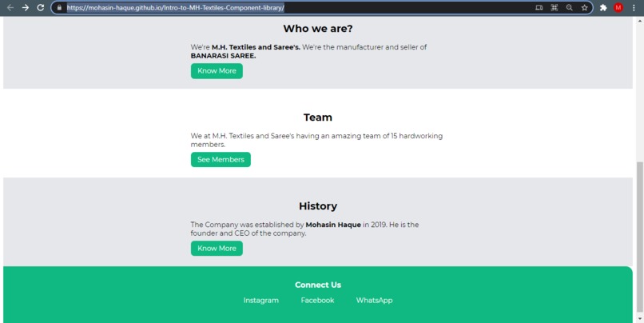Viewport: 644px width, 323px height.
Task: Click Know More under Who we are
Action: (x=217, y=70)
